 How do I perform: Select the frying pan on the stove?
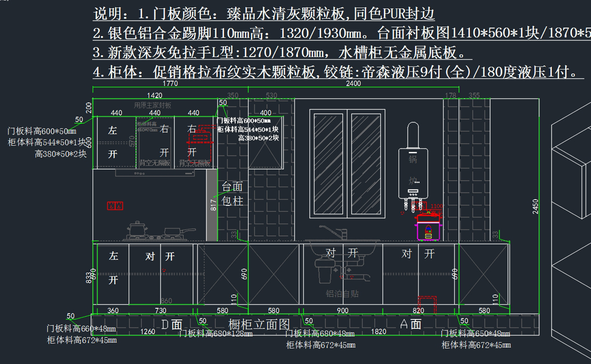172,232
